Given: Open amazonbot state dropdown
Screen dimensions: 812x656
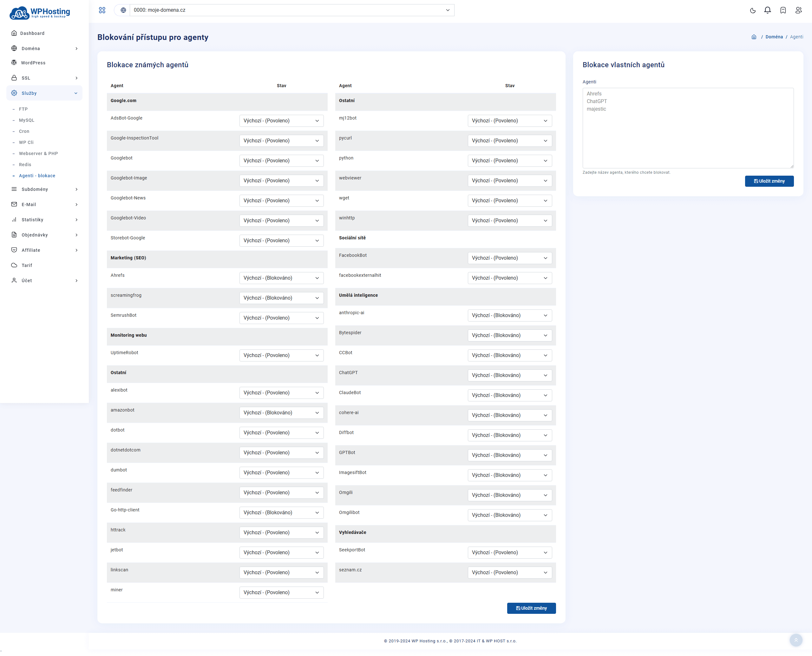Looking at the screenshot, I should pyautogui.click(x=281, y=412).
